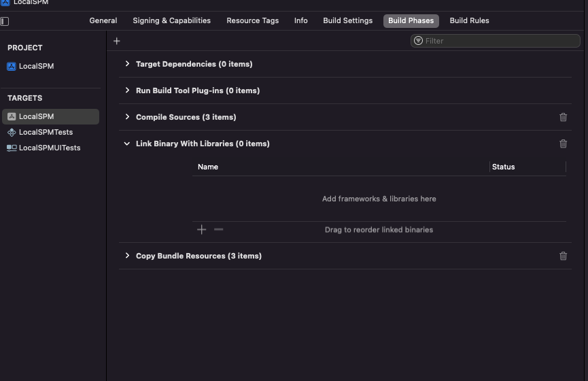
Task: Click the LocalSPM project icon in sidebar
Action: point(12,67)
